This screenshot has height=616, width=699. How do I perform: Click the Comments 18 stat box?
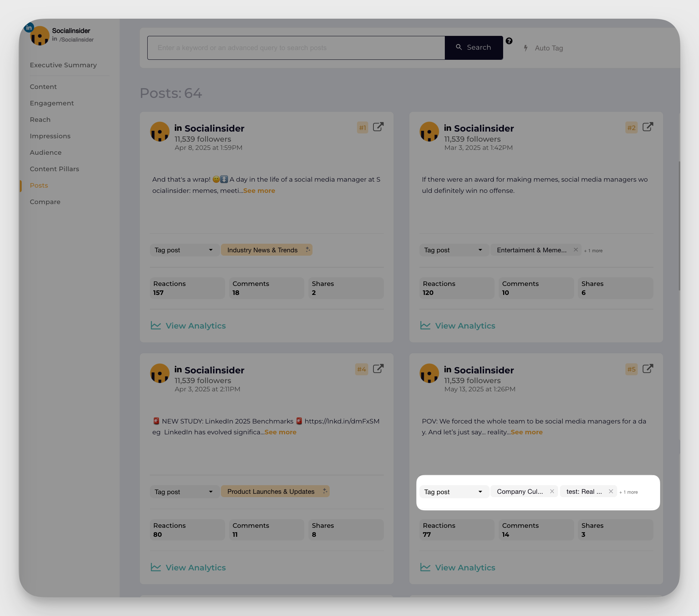point(267,288)
